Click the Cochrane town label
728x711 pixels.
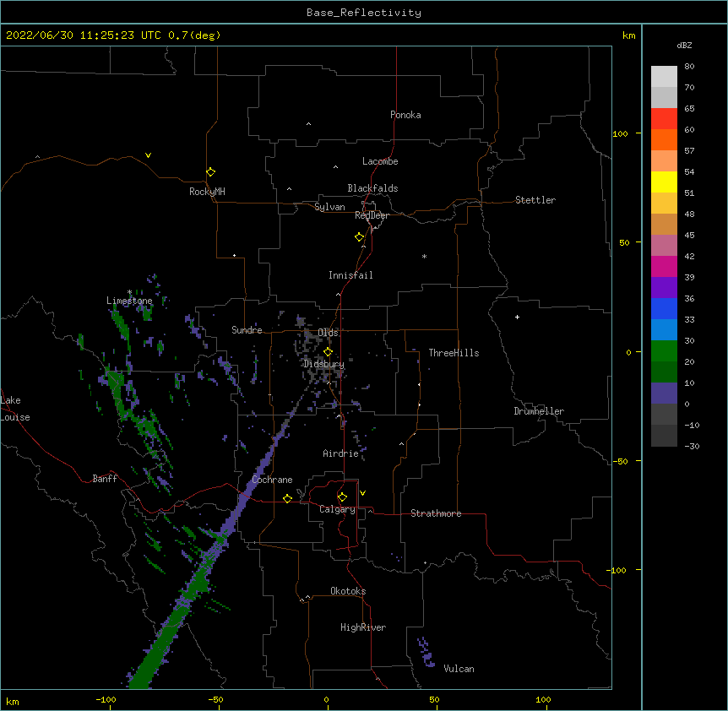(x=272, y=480)
